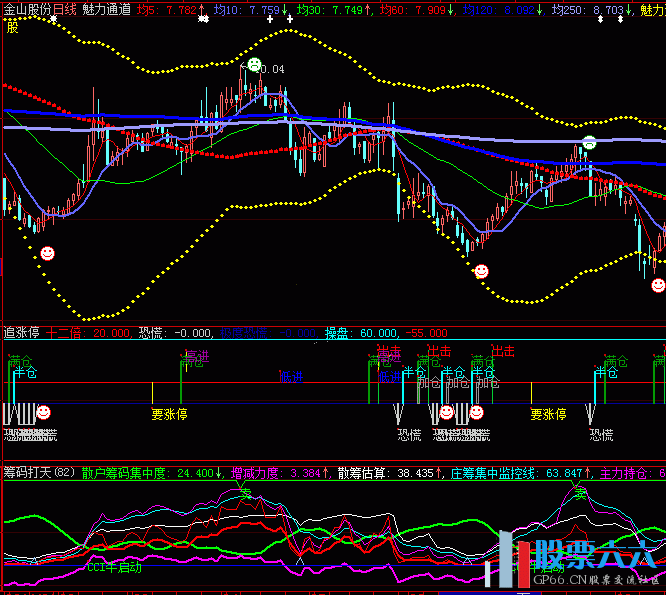The width and height of the screenshot is (666, 595).
Task: Click the 金山股份 stock name label
Action: (x=27, y=8)
